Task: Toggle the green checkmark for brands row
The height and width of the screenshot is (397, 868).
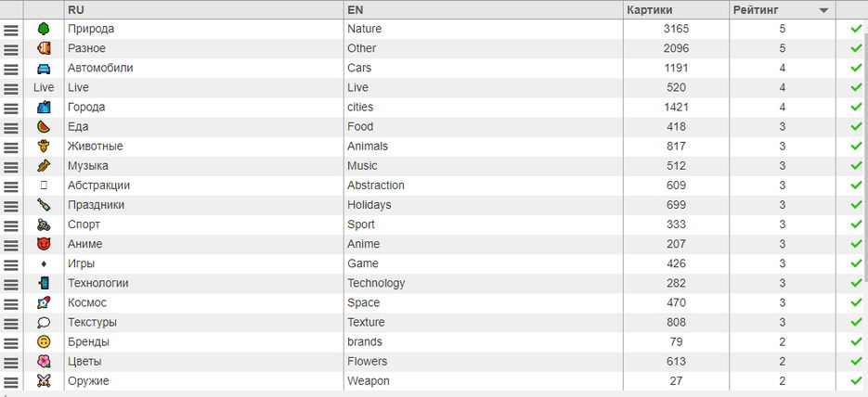Action: point(855,341)
